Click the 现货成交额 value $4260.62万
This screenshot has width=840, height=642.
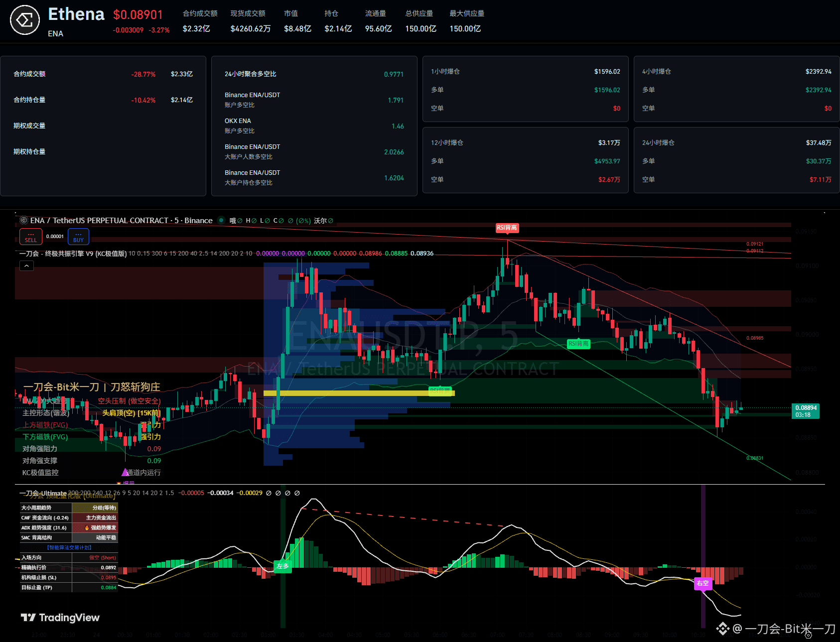pyautogui.click(x=251, y=29)
